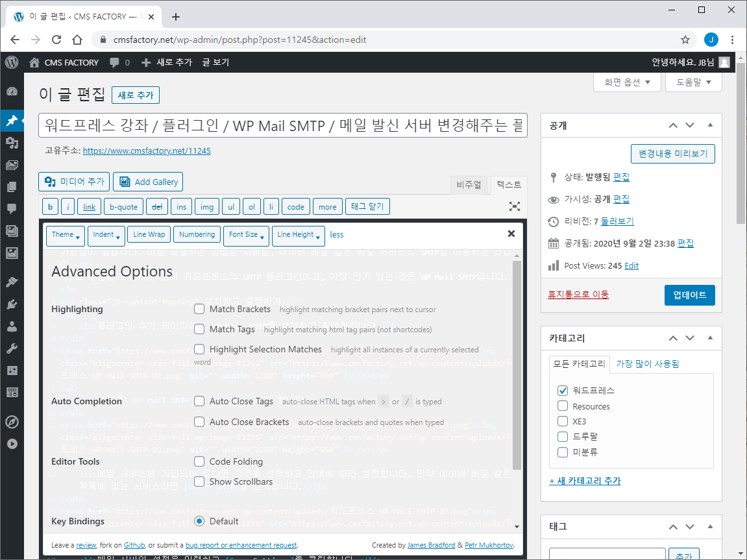Uncheck 워드프레스 category checkbox
Screen dimensions: 747x560
(563, 391)
